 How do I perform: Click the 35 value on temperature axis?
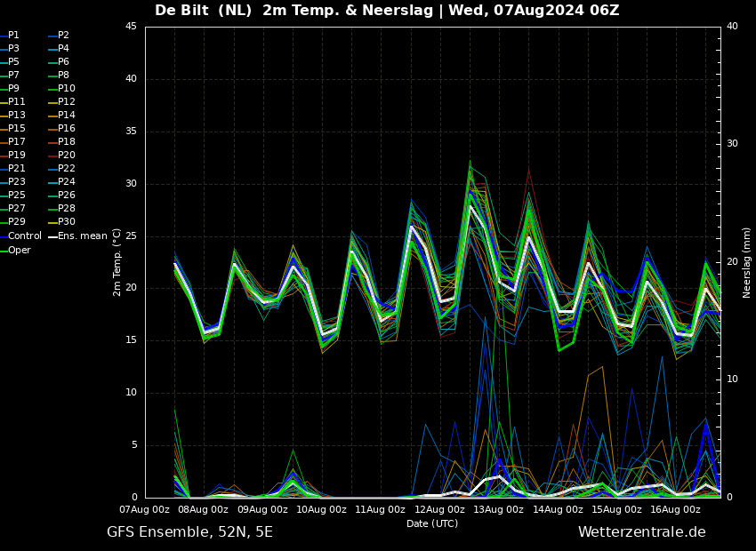click(132, 131)
